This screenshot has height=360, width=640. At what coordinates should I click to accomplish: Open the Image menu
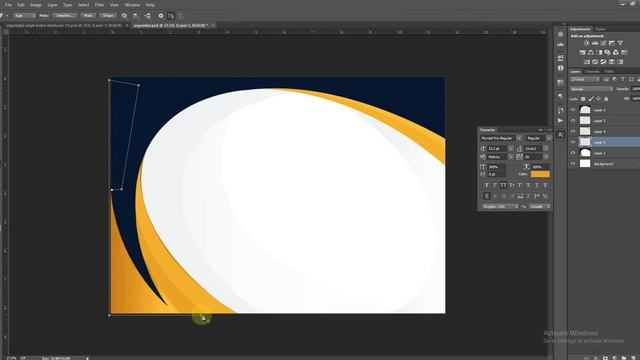(36, 5)
